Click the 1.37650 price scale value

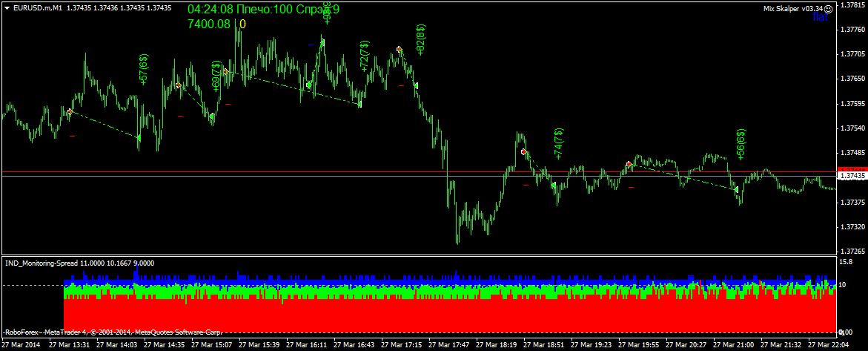click(852, 79)
